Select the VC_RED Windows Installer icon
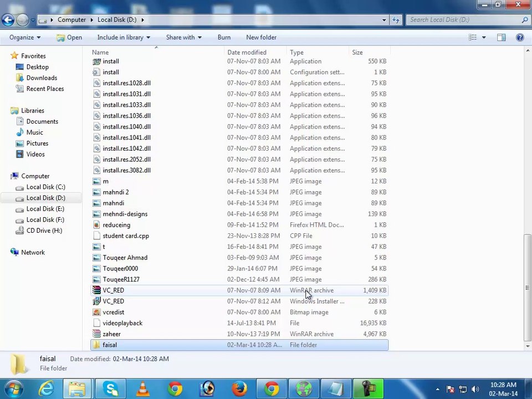 [96, 301]
